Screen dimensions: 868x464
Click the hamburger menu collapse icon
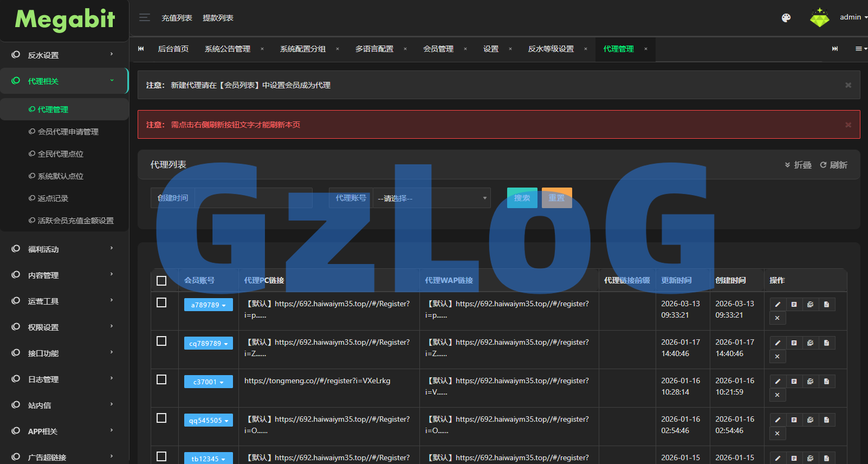(x=144, y=17)
